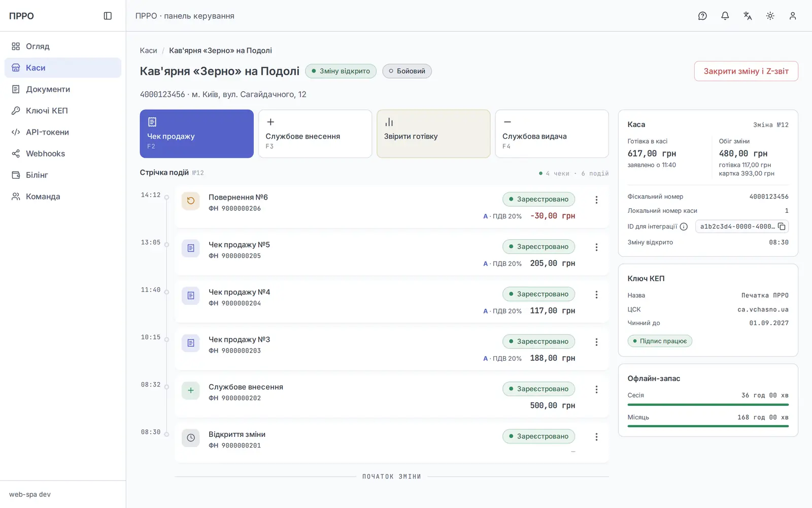Change interface language via translate icon

(748, 16)
